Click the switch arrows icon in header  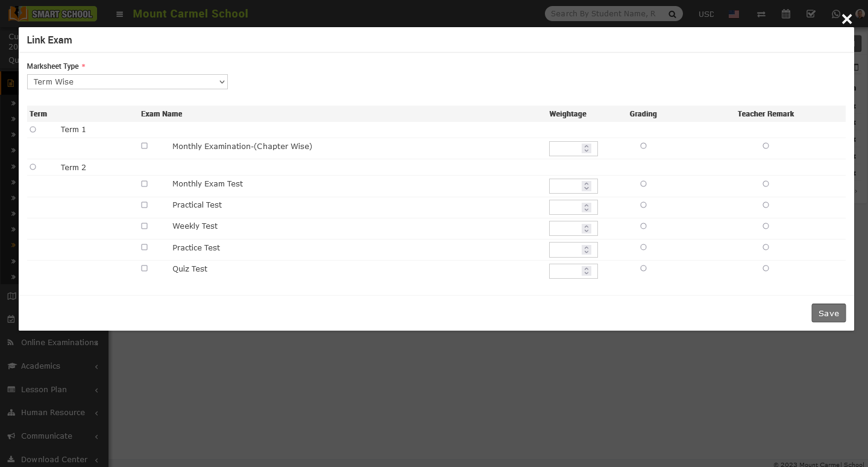761,14
